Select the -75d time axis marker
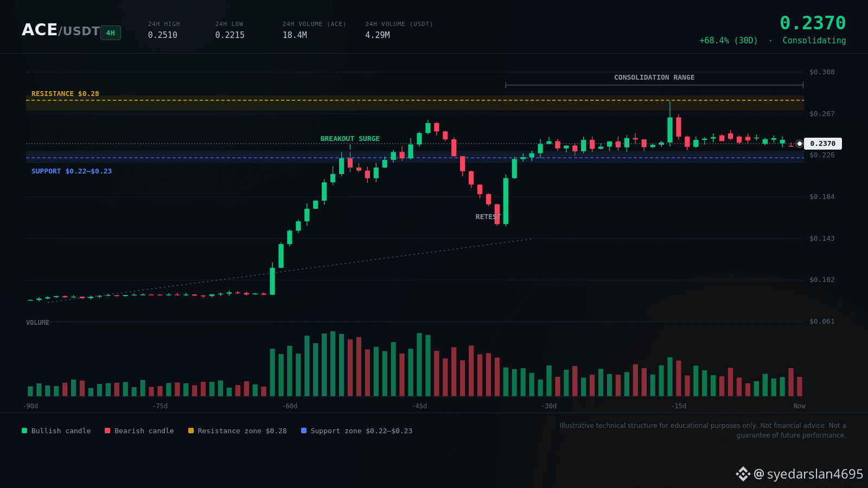This screenshot has width=868, height=488. (160, 406)
